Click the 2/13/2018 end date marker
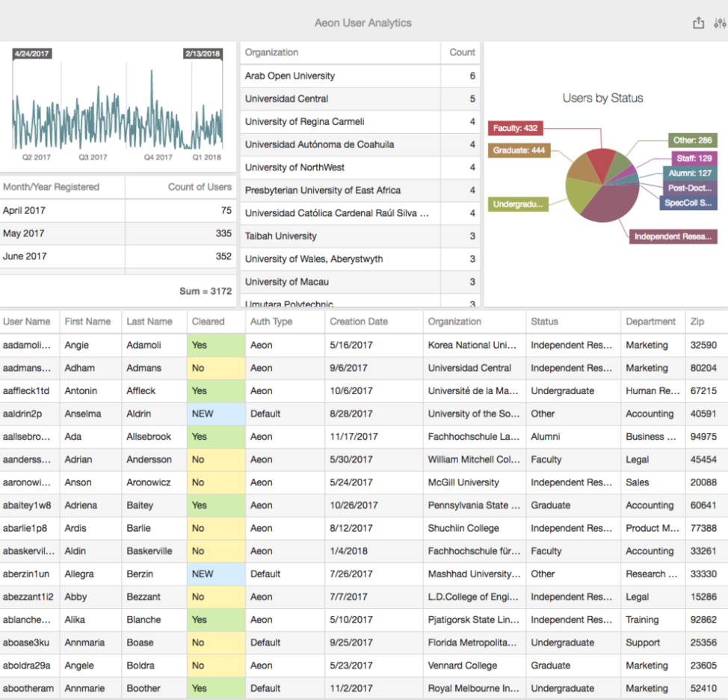This screenshot has height=700, width=728. coord(203,54)
